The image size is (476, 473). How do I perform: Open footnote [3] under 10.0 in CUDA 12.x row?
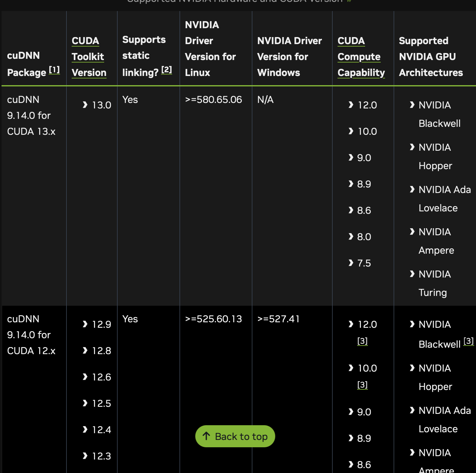[362, 385]
